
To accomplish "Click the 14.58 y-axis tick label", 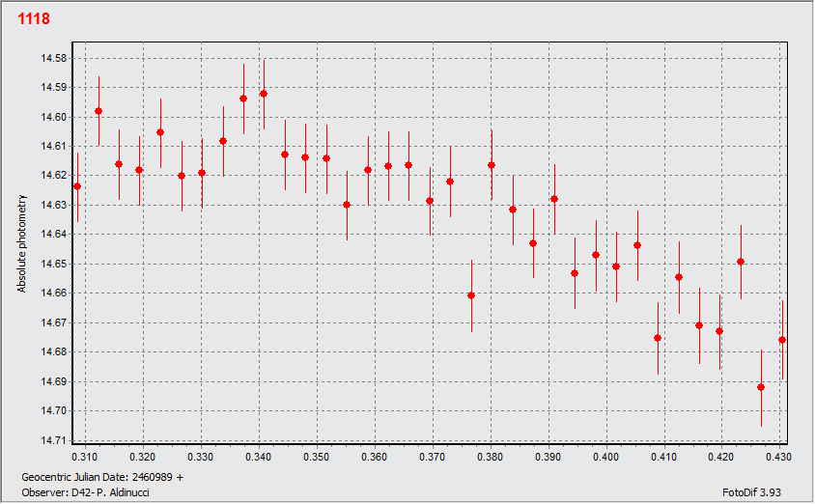I will coord(53,59).
